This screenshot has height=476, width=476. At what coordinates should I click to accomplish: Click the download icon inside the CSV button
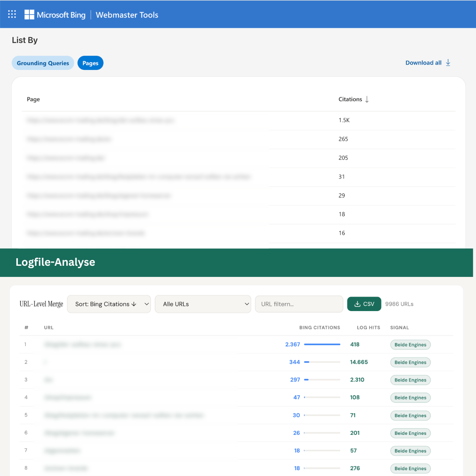click(x=356, y=304)
